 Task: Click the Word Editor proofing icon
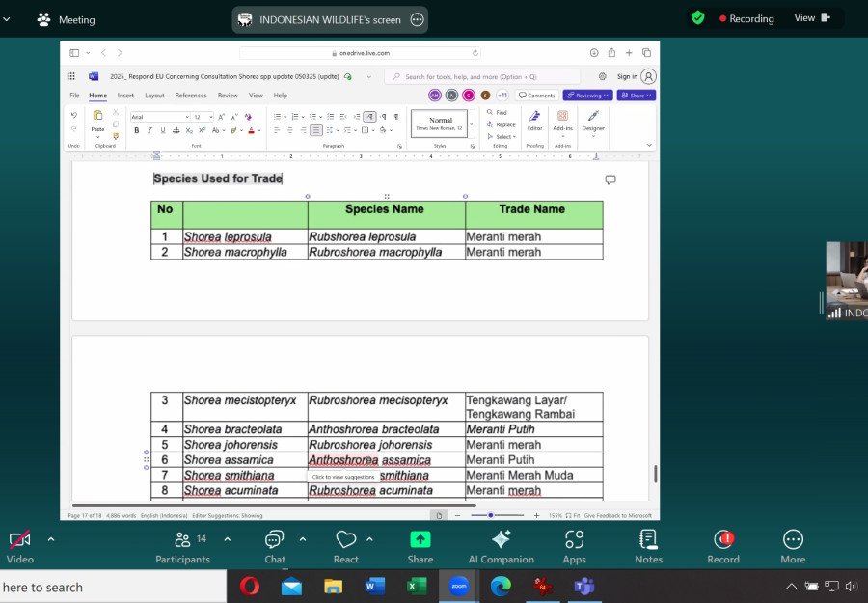pos(534,117)
